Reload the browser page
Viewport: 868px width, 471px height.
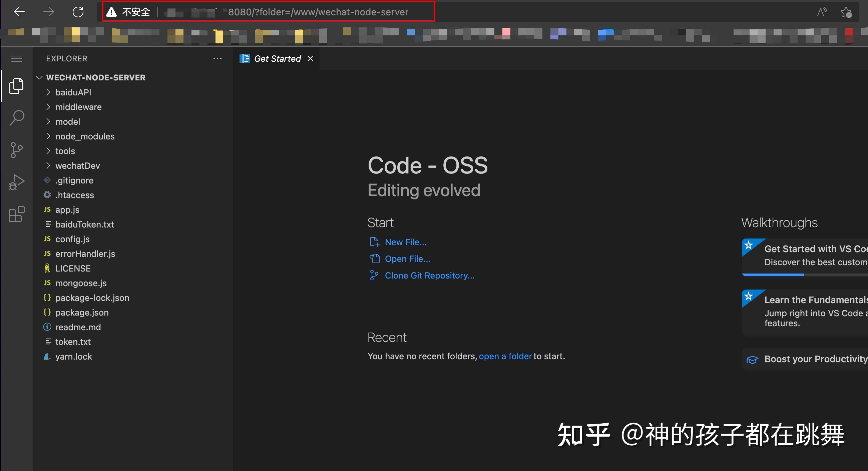[78, 12]
